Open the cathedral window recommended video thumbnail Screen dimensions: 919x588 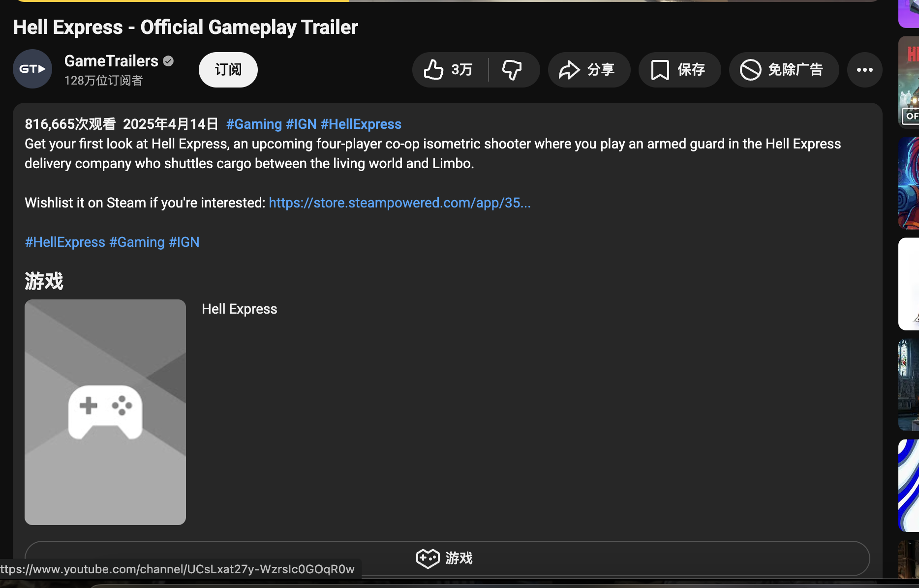909,384
